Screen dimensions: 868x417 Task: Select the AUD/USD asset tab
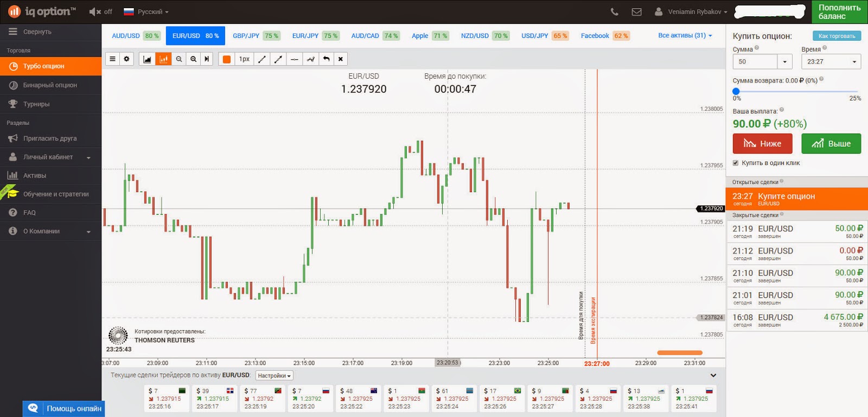pos(136,36)
